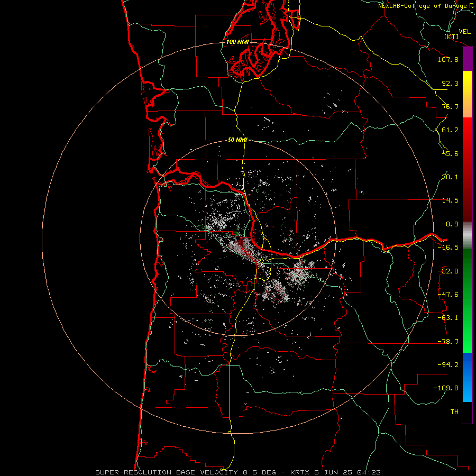Click the 92.3 velocity scale value
The image size is (476, 476).
[450, 83]
